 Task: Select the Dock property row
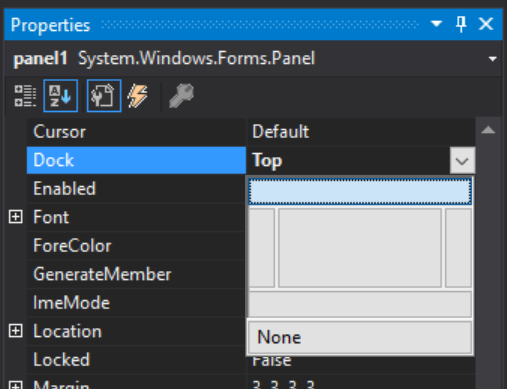[x=136, y=160]
